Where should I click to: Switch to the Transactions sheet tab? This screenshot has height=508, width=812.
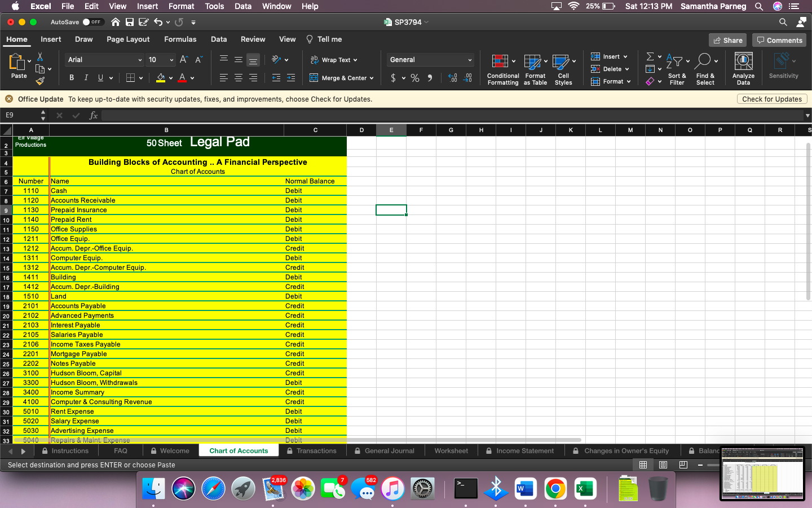312,451
